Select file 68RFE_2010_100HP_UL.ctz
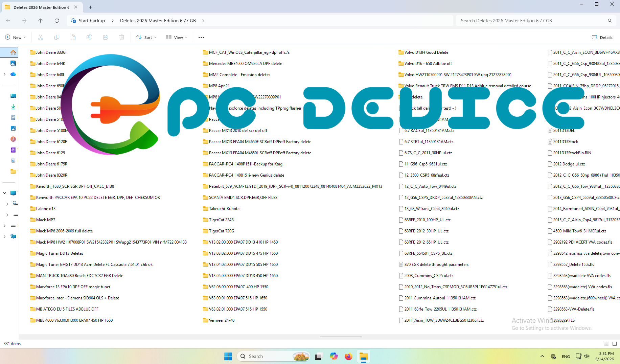Screen dimensions: 620x364 tap(425, 220)
